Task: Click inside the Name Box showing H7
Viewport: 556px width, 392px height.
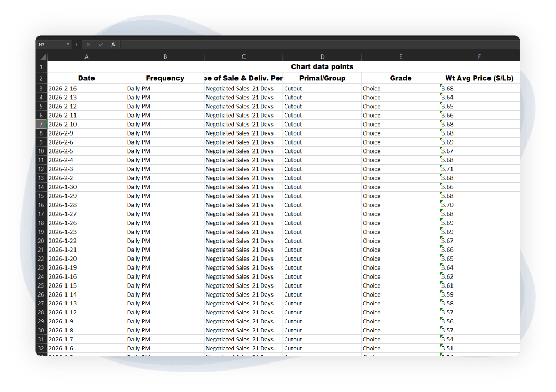Action: pos(51,45)
